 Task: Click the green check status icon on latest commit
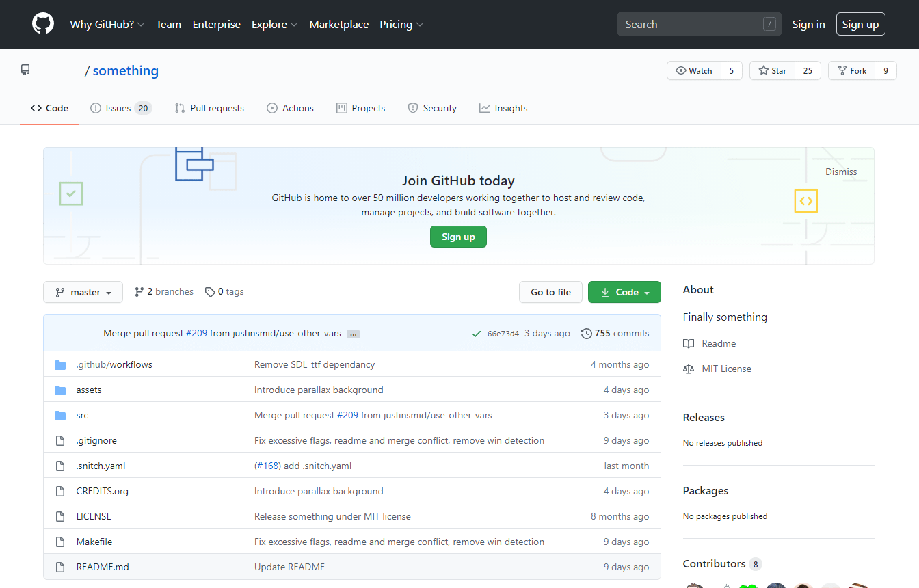(477, 334)
